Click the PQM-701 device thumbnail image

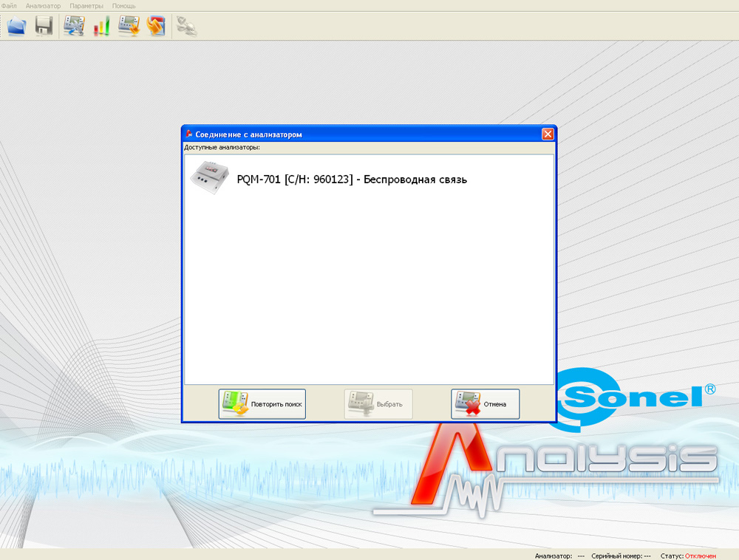[x=210, y=177]
